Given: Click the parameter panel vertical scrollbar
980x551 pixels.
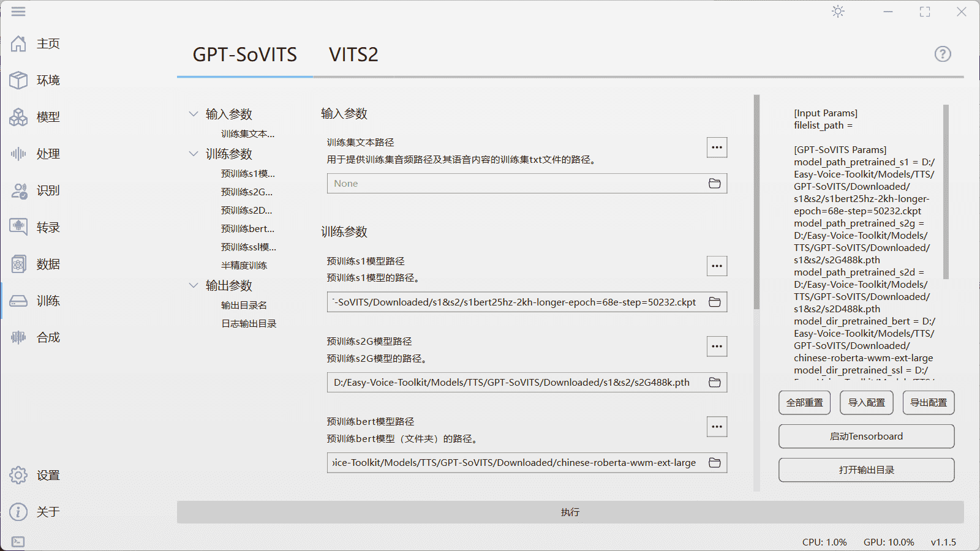Looking at the screenshot, I should pos(756,202).
